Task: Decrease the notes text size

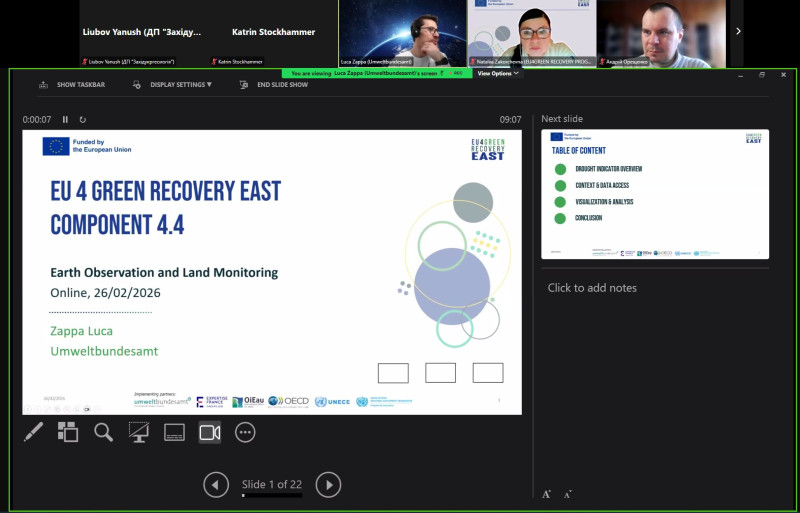Action: click(x=567, y=494)
